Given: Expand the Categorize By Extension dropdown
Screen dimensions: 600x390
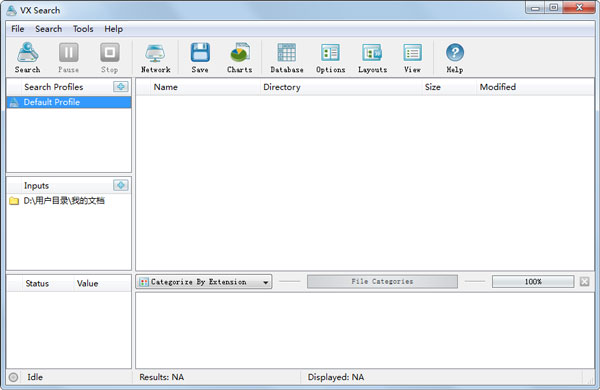Looking at the screenshot, I should pyautogui.click(x=204, y=282).
